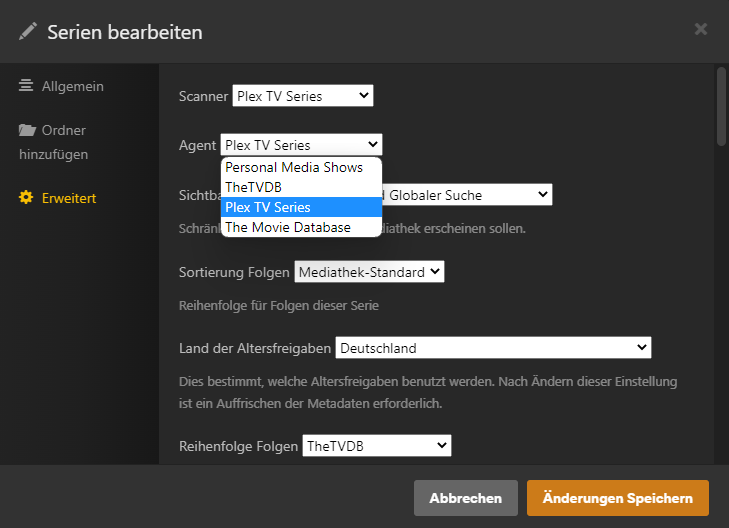Viewport: 729px width, 528px height.
Task: Click the Land der Altersfreigaben label
Action: click(x=255, y=348)
